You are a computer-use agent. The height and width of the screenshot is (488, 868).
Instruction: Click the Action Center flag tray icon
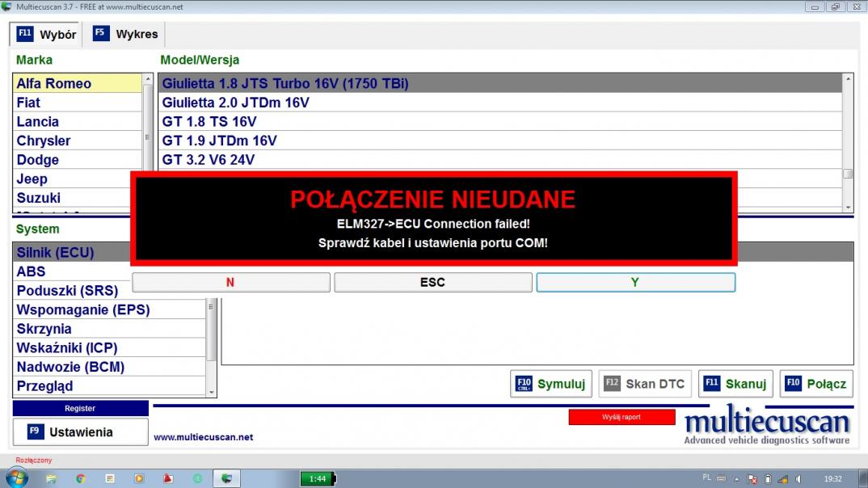tap(752, 479)
